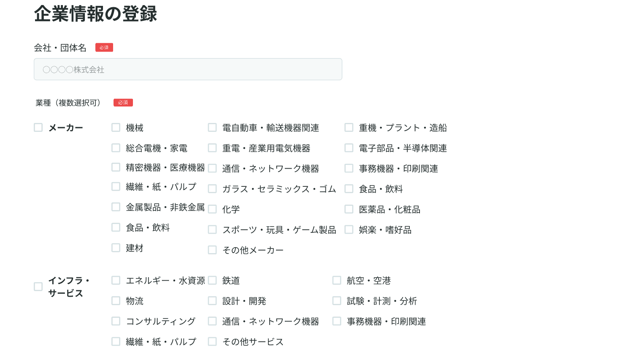Viewport: 644px width, 363px height.
Task: Select the エネルギー・水資源 checkbox
Action: click(116, 280)
